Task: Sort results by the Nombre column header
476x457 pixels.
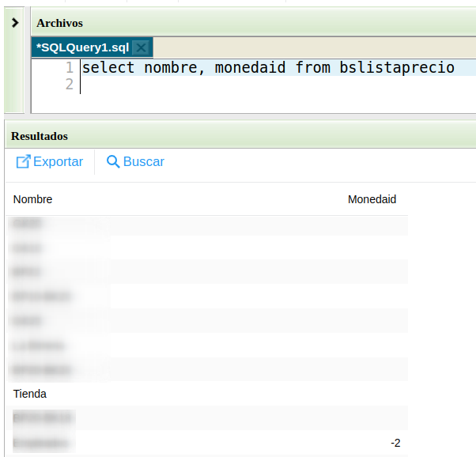Action: tap(33, 199)
